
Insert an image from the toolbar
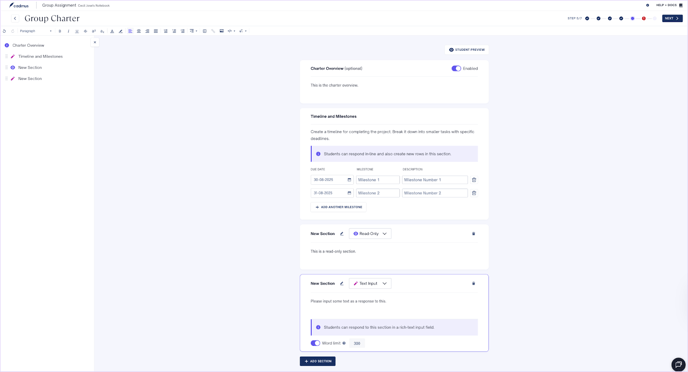222,31
